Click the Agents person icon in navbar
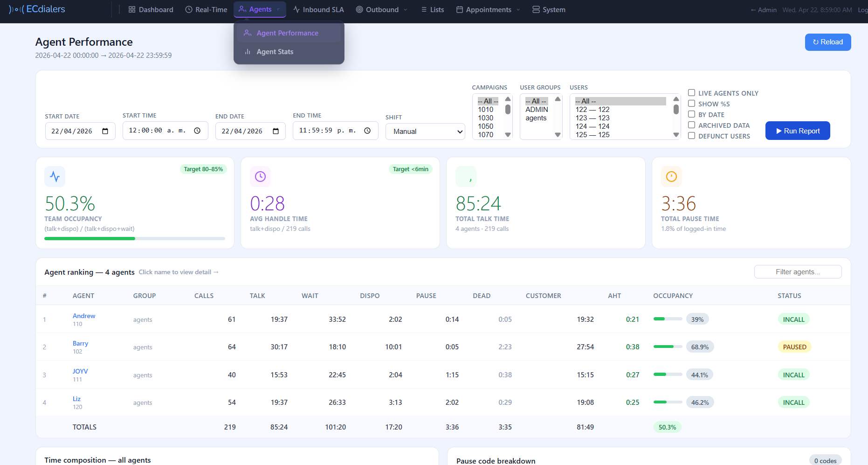Screen dimensions: 868x465 coord(242,9)
